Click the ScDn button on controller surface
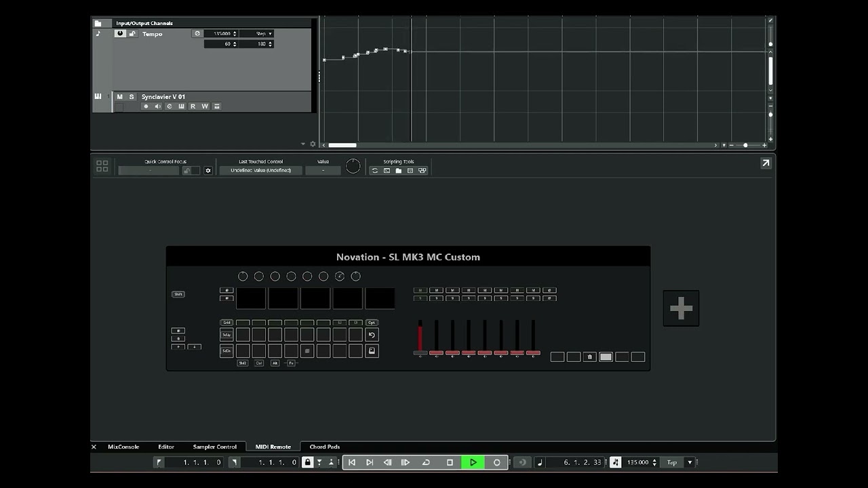Image resolution: width=868 pixels, height=488 pixels. pos(226,350)
